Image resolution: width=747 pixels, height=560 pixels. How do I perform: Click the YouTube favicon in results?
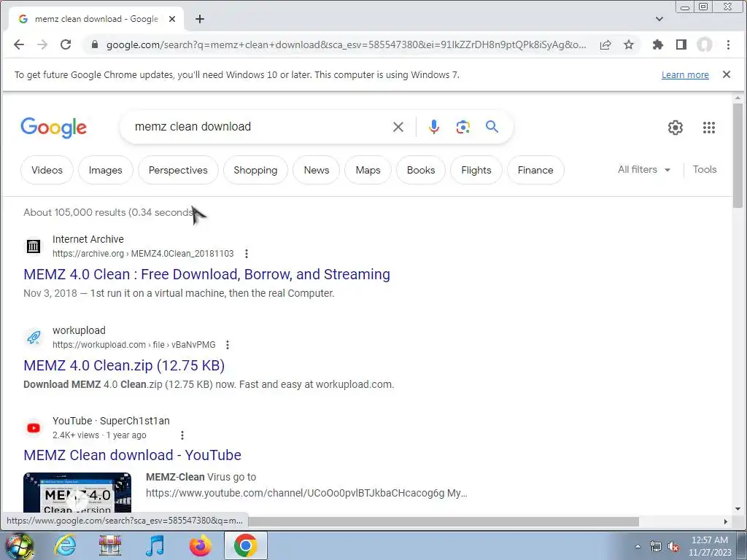[x=34, y=427]
